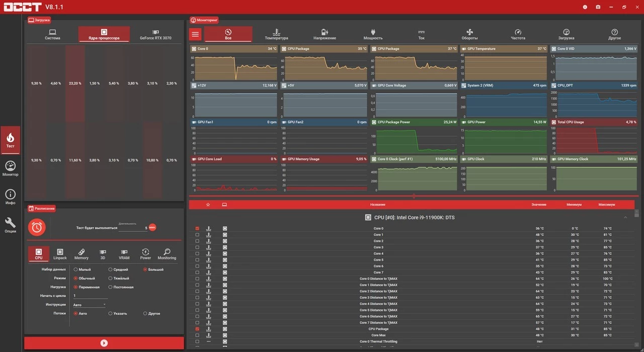Click the thermometer icon in Core 7 row

click(209, 273)
